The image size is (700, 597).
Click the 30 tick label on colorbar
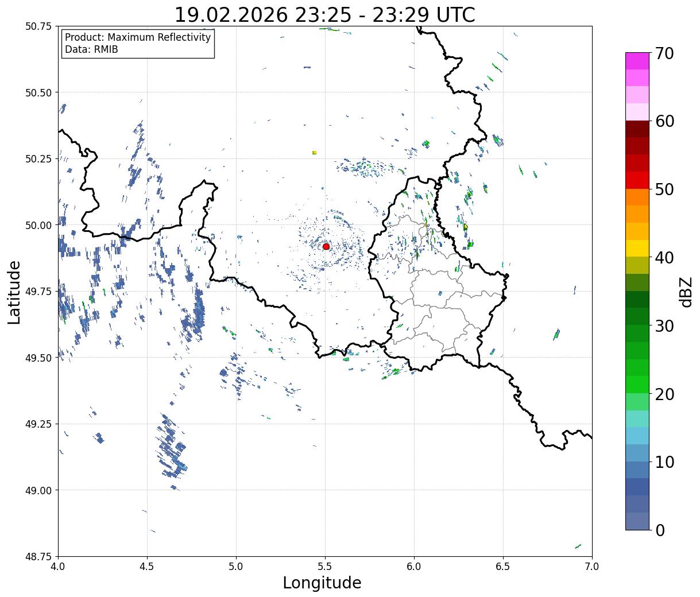[663, 326]
